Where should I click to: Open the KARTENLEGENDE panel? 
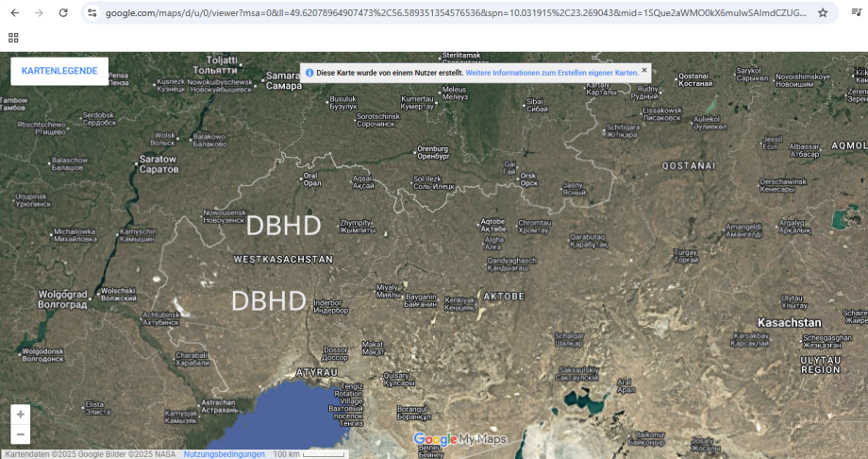pyautogui.click(x=59, y=72)
